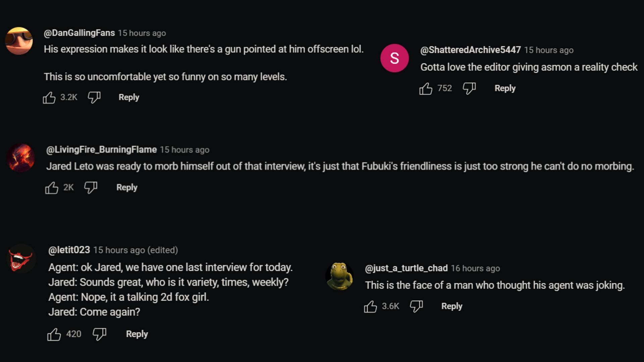644x362 pixels.
Task: Reply to @letit023's comment
Action: tap(137, 334)
